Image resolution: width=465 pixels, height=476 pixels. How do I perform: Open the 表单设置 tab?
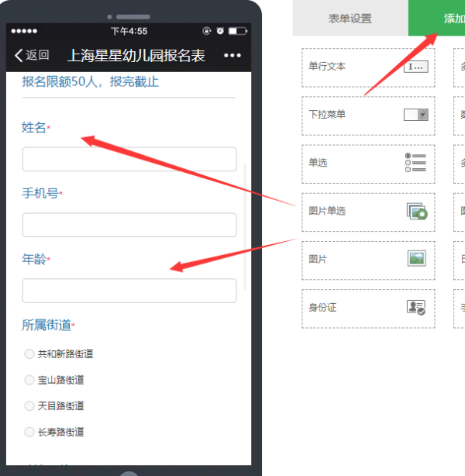(350, 19)
